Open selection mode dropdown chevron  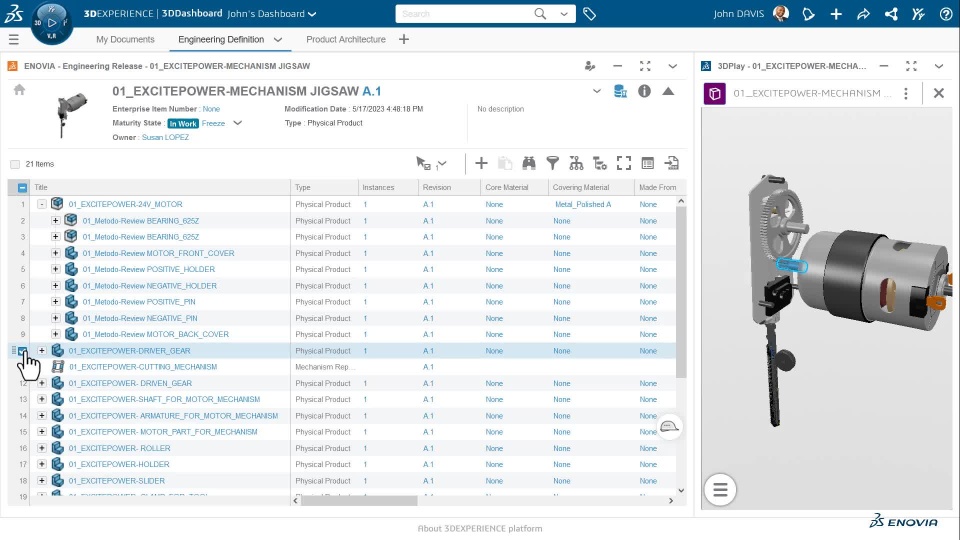point(442,163)
